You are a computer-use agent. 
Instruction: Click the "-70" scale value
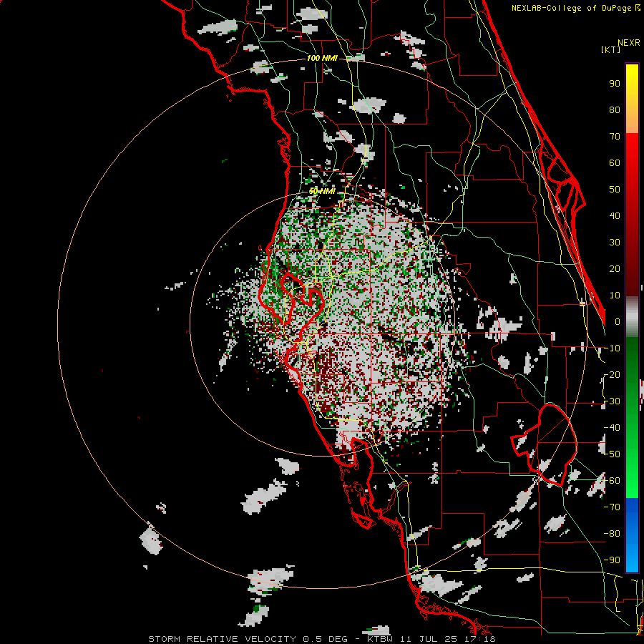click(612, 507)
